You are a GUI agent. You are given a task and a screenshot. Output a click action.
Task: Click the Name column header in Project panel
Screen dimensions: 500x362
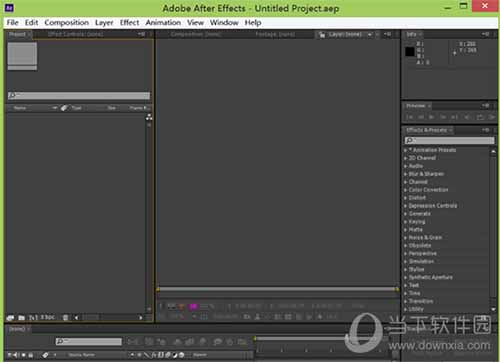[20, 108]
